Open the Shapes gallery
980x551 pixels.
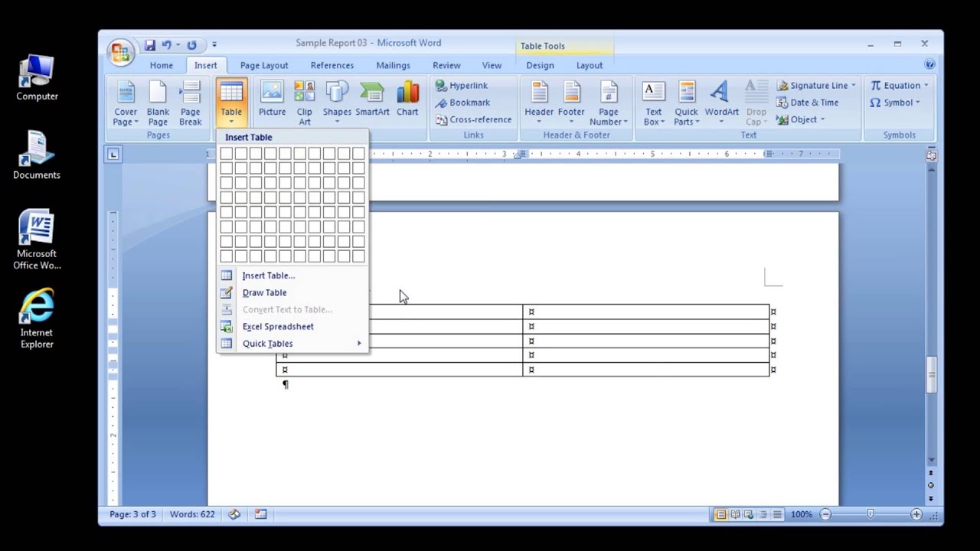[337, 103]
